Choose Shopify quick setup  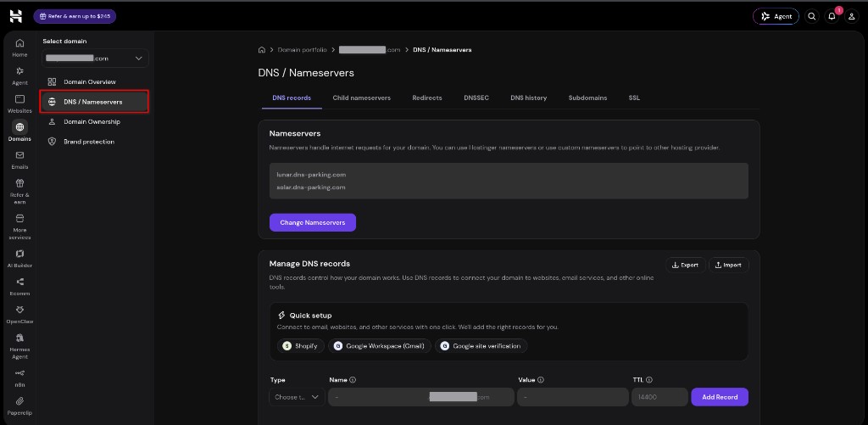click(301, 346)
